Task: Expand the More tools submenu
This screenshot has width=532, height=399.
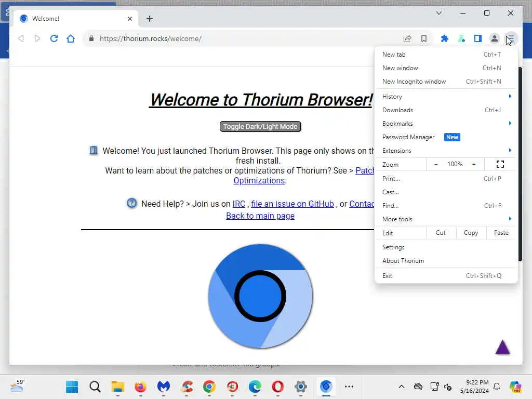Action: (446, 219)
